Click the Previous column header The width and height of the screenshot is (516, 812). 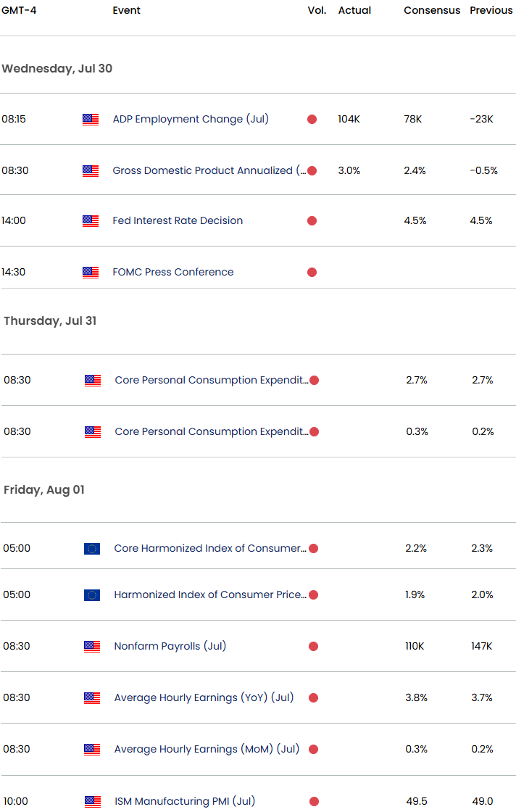(491, 10)
